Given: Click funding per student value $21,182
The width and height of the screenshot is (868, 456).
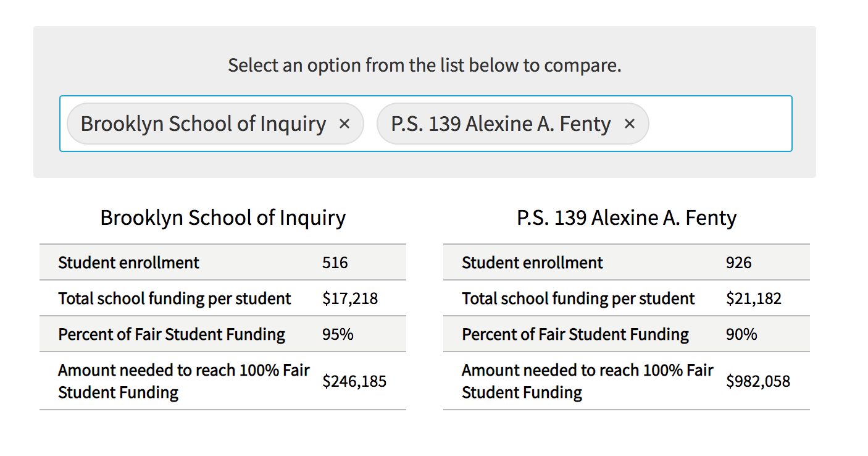Looking at the screenshot, I should coord(754,299).
